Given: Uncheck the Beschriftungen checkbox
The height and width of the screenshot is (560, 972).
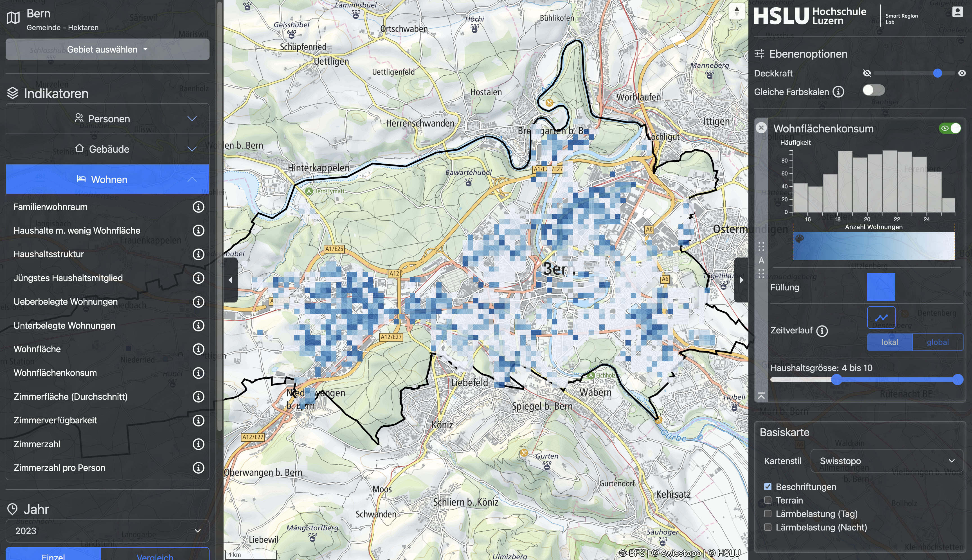Looking at the screenshot, I should [x=768, y=487].
